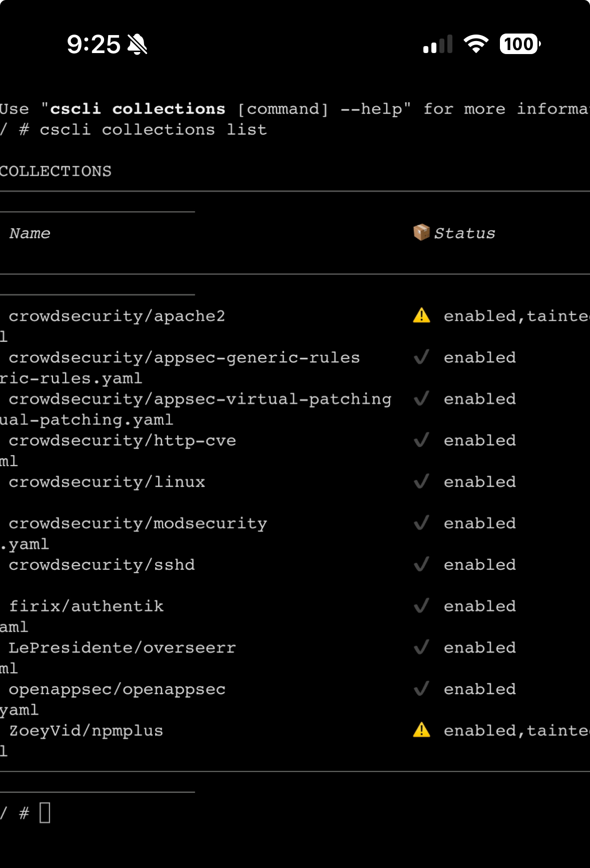Image resolution: width=590 pixels, height=868 pixels.
Task: Tap the warning icon beside ZoeyVid/npmplus
Action: (x=421, y=730)
